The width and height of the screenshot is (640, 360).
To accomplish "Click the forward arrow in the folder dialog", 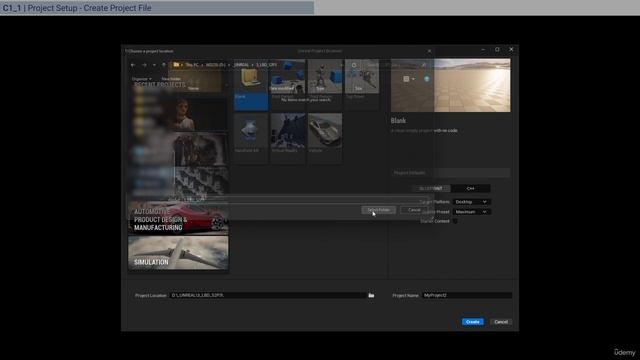I will pos(144,65).
